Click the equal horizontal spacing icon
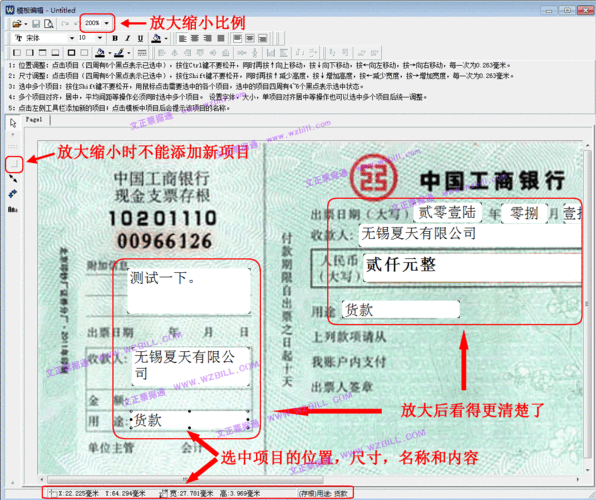 (242, 52)
